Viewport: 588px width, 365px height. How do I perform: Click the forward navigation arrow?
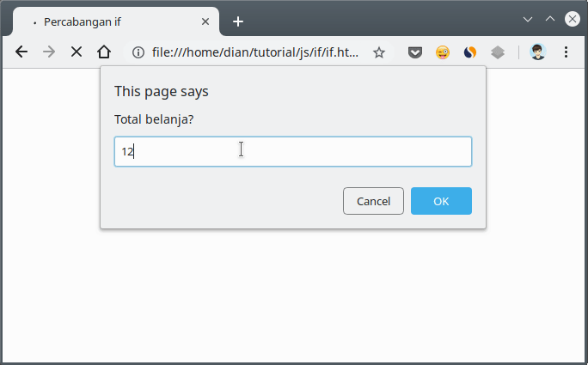pyautogui.click(x=49, y=52)
